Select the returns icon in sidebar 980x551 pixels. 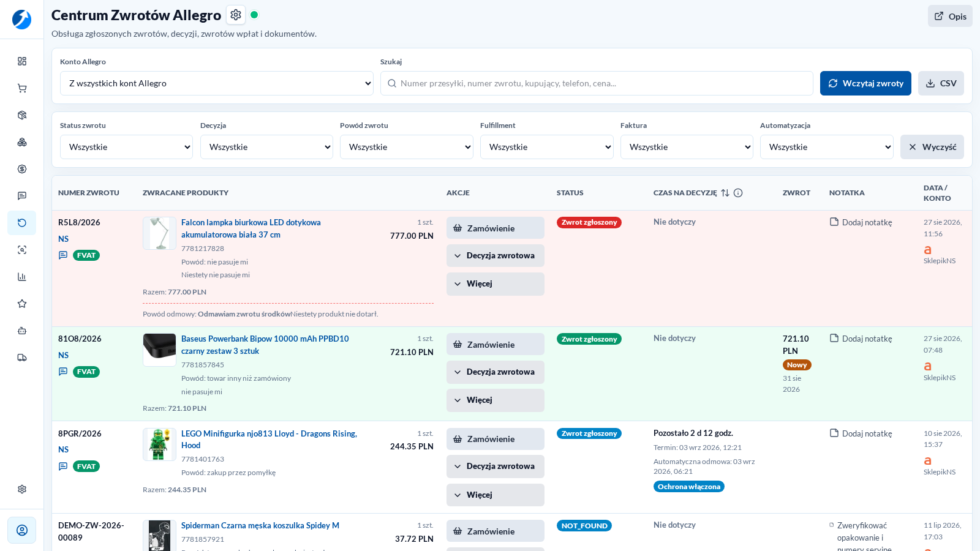pos(22,223)
